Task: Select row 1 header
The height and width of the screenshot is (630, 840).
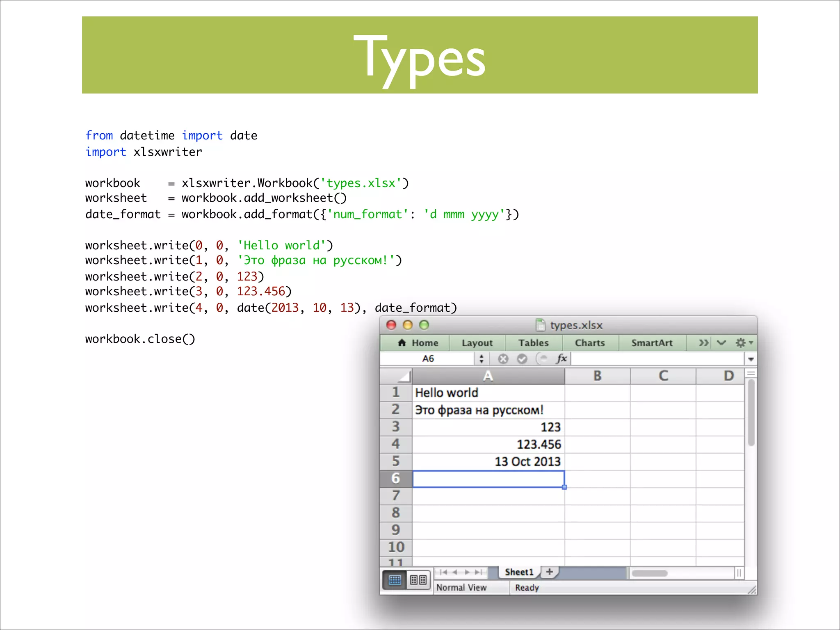Action: [x=396, y=393]
